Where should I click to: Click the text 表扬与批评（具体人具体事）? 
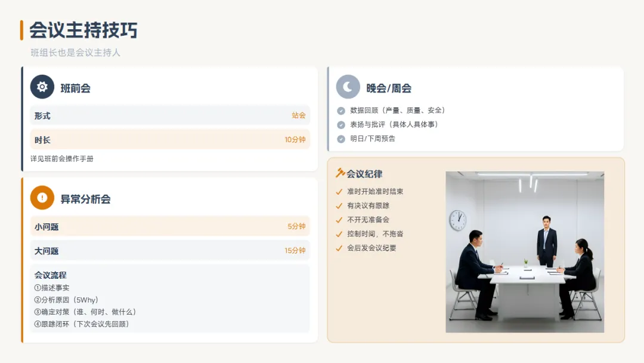click(x=394, y=125)
